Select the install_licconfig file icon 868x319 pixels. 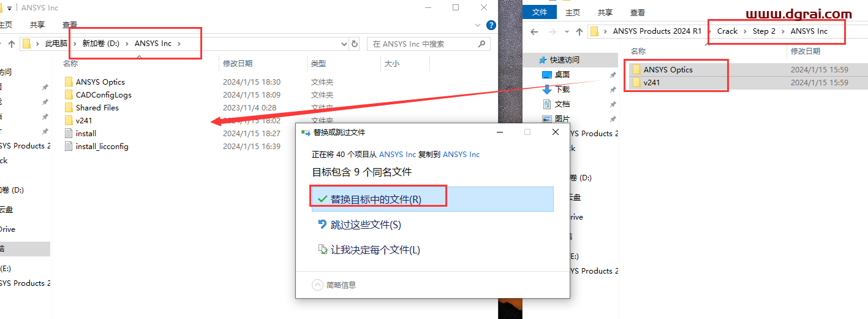click(69, 146)
